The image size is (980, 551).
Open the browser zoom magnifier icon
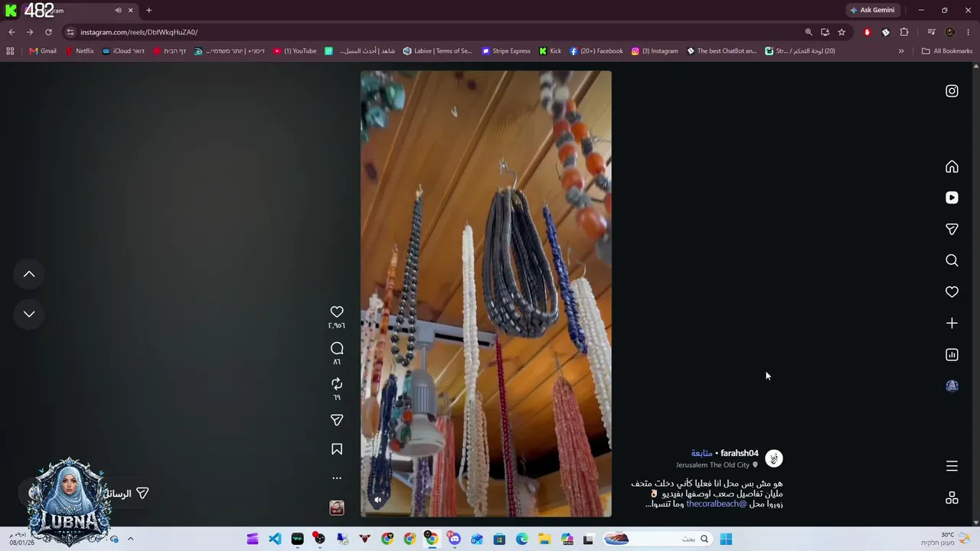(808, 32)
